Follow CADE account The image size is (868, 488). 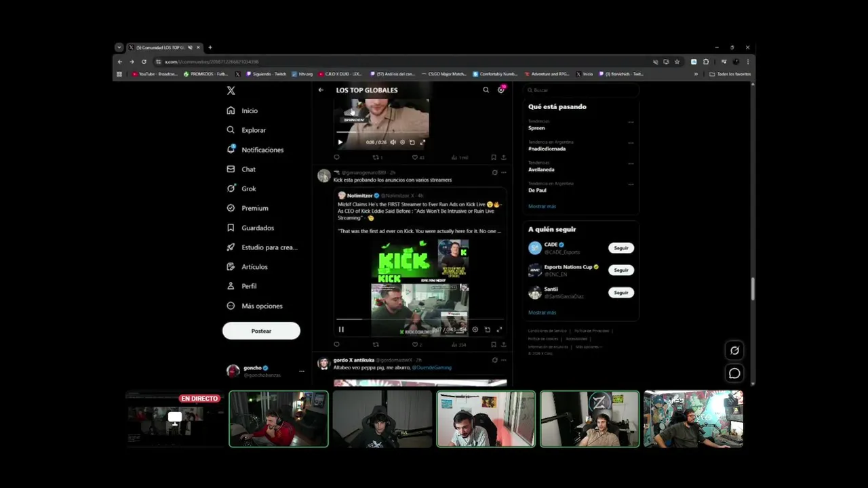621,248
